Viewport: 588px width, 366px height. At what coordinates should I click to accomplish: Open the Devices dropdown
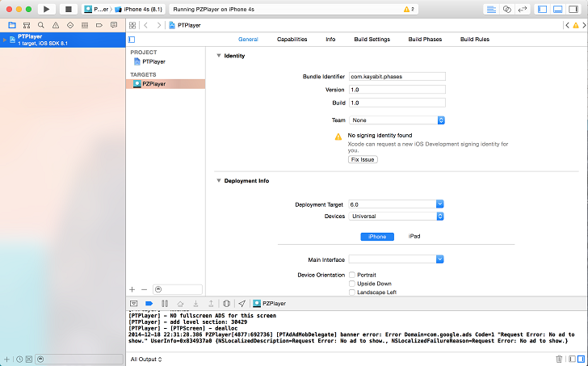coord(396,216)
